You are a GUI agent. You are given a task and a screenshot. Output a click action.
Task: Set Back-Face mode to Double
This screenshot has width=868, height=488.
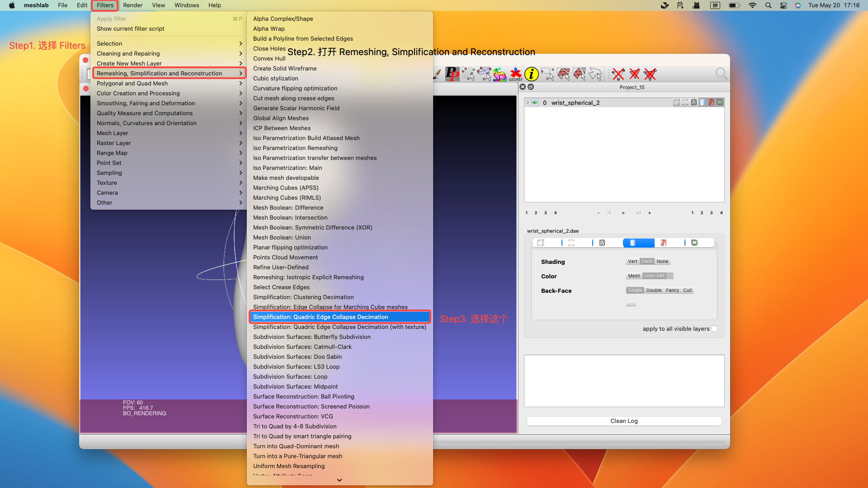coord(654,291)
